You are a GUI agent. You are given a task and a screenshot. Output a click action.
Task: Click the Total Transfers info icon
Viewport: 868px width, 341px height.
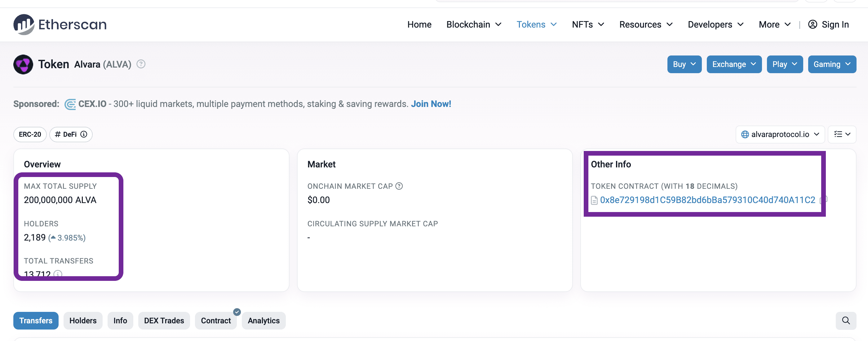tap(58, 274)
